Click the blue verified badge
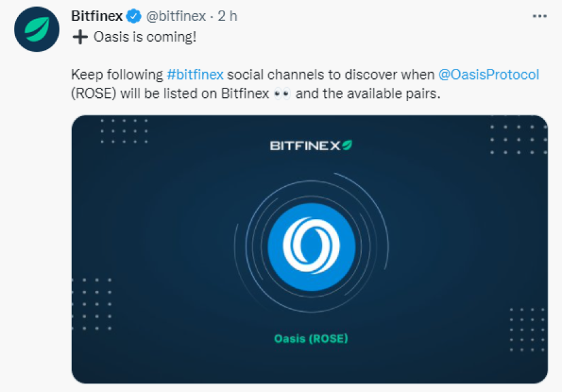This screenshot has height=392, width=562. pyautogui.click(x=134, y=16)
